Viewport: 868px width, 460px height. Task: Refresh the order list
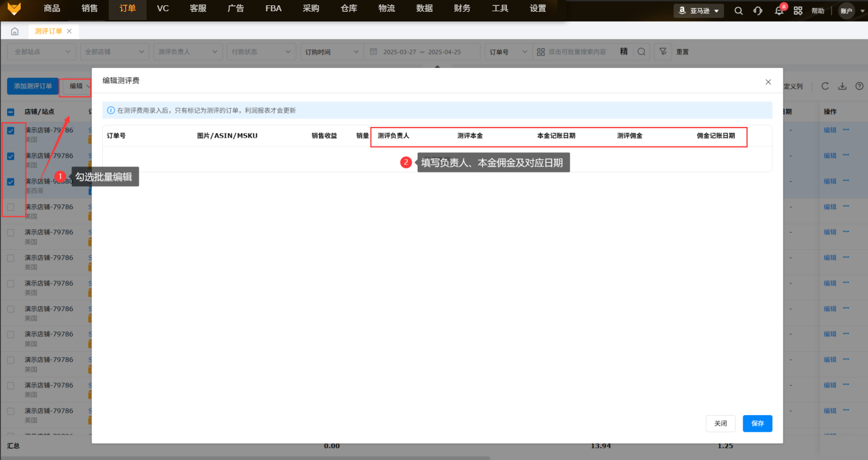(825, 86)
